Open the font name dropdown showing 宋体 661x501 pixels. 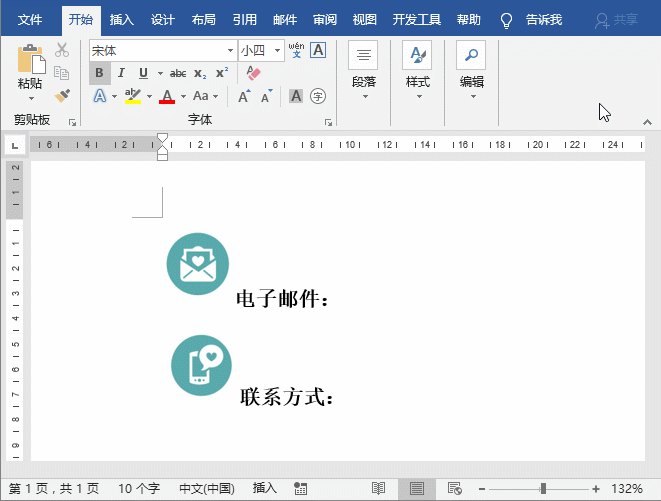click(230, 50)
